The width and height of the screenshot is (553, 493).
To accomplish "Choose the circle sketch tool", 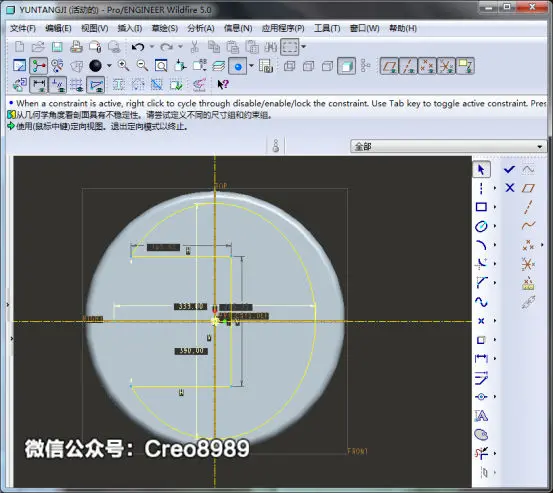I will coord(481,226).
